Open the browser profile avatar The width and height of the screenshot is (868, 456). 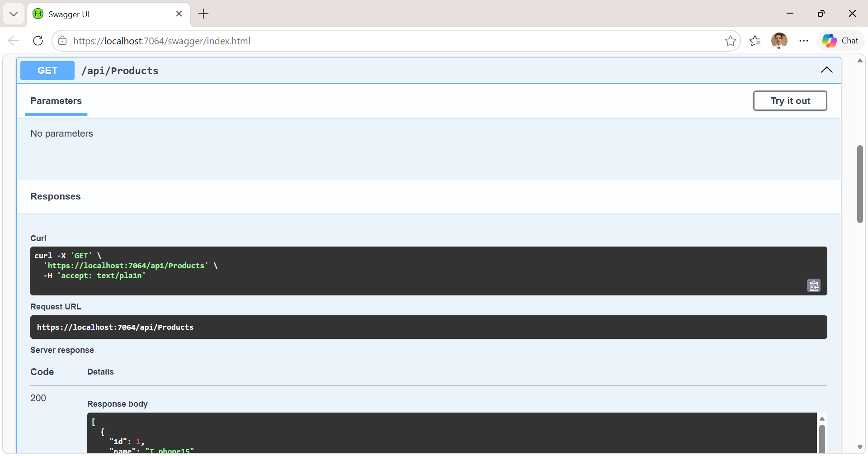[x=779, y=41]
